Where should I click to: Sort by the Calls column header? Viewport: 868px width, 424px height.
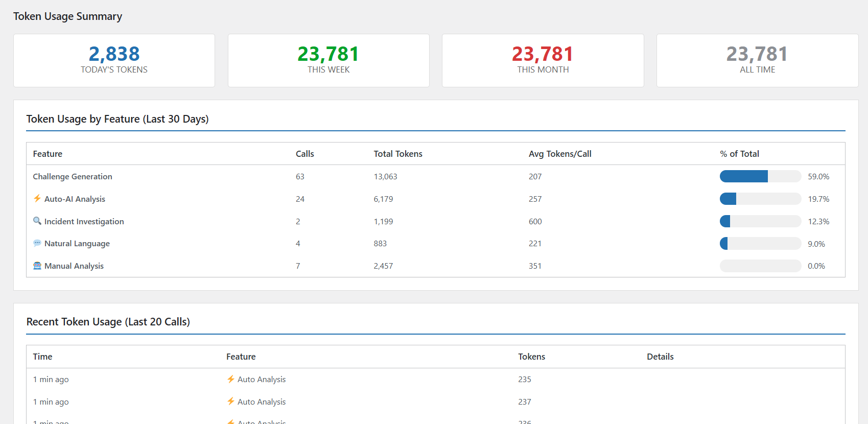(304, 154)
